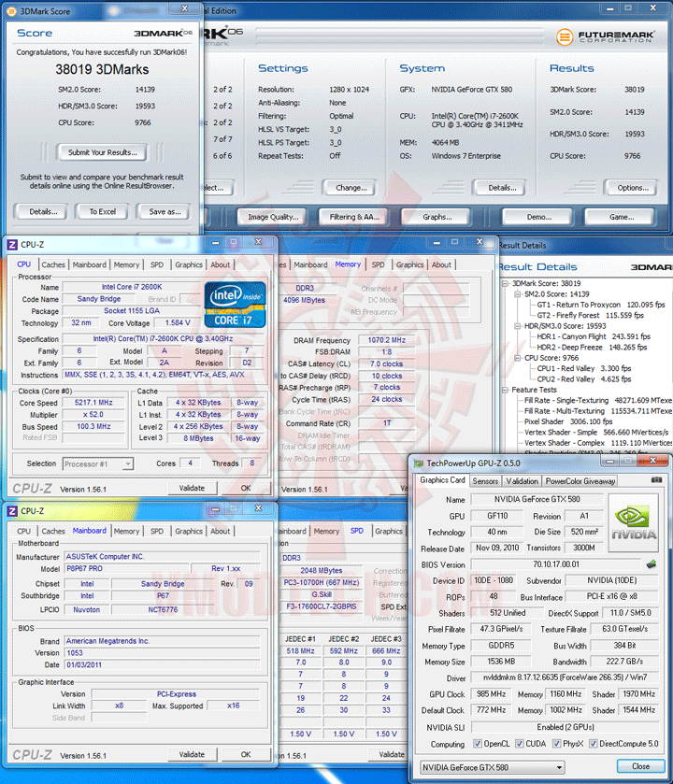
Task: Click the Intel Core i7 logo badge
Action: (235, 305)
